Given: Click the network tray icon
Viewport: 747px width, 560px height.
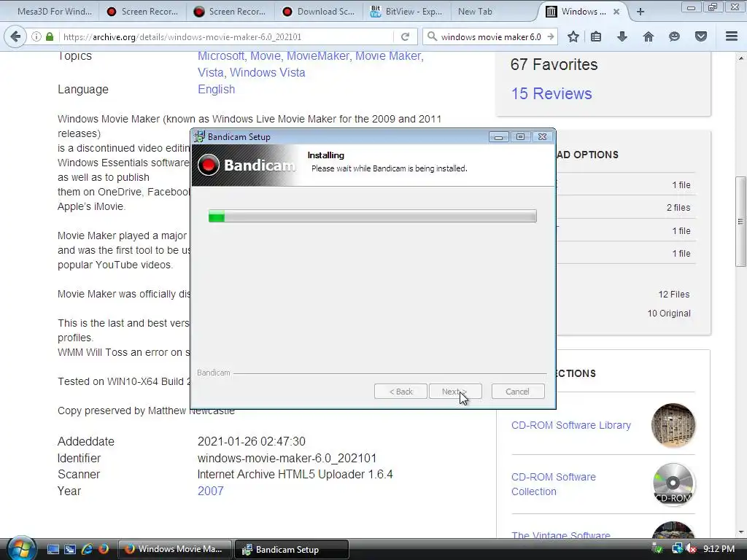Looking at the screenshot, I should point(677,549).
